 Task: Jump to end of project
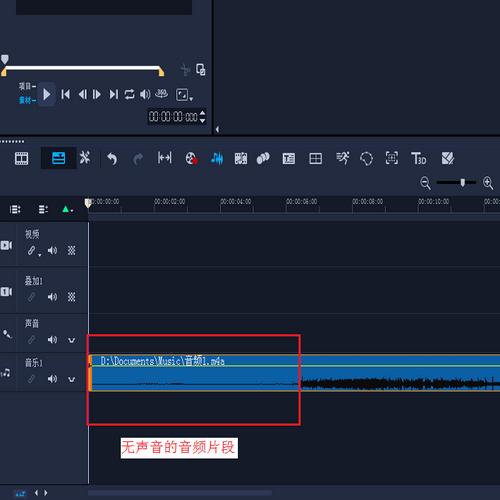tap(114, 95)
